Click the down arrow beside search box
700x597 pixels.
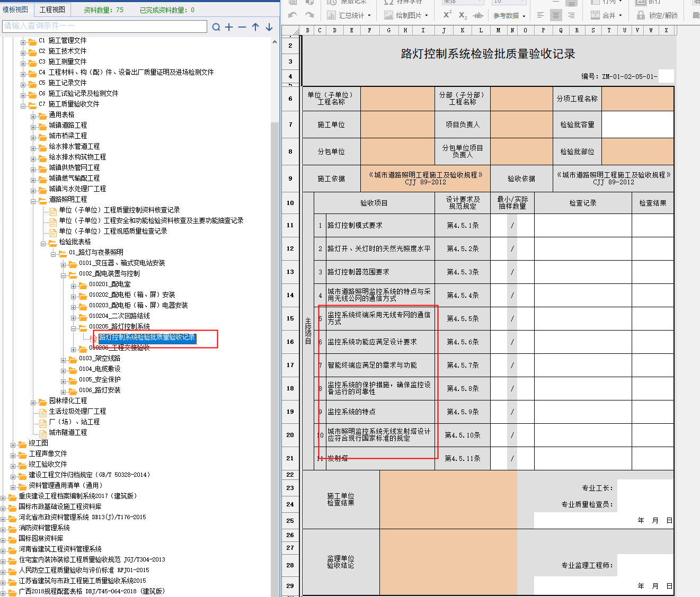(x=269, y=27)
